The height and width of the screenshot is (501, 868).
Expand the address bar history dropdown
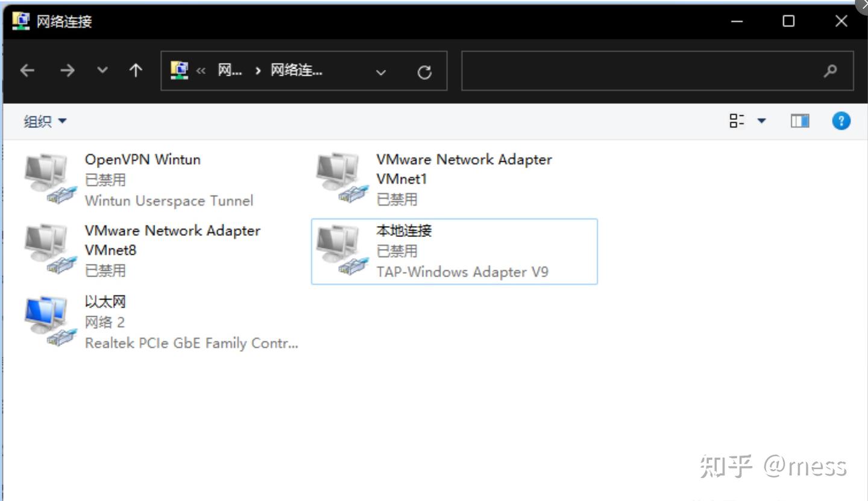pyautogui.click(x=381, y=72)
